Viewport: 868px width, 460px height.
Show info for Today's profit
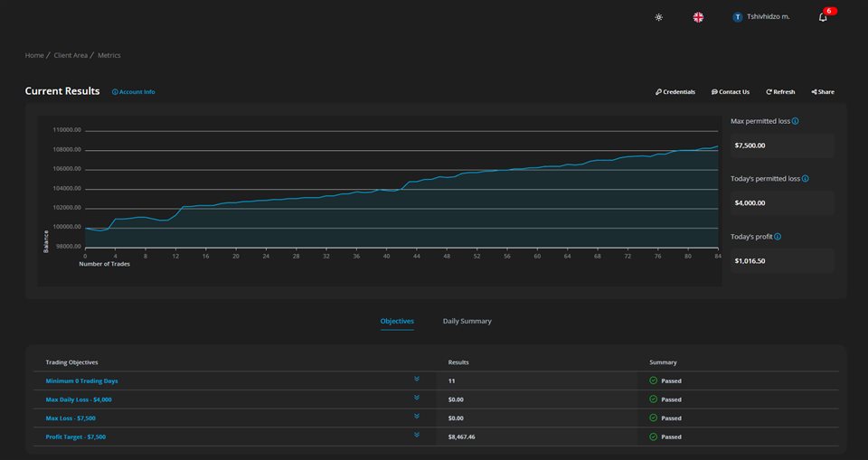click(x=778, y=237)
